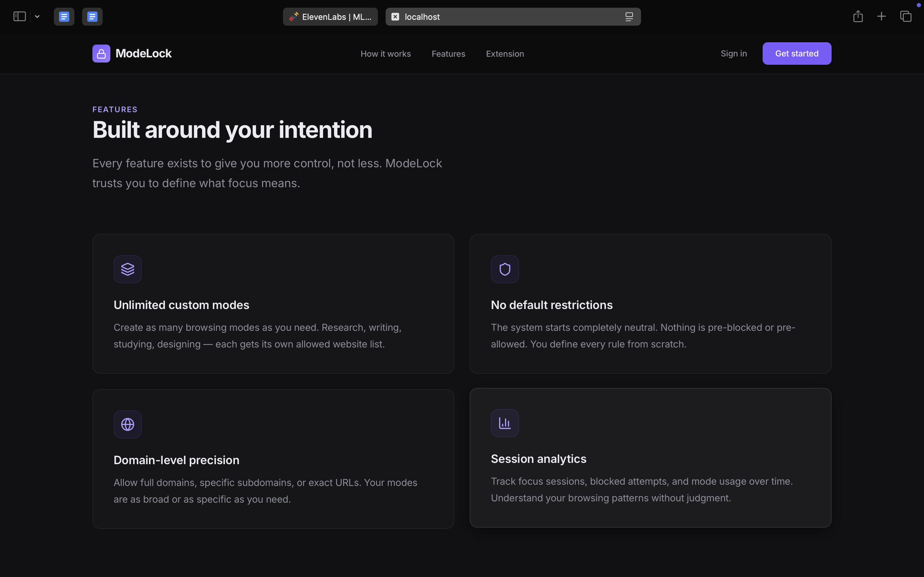Click the globe icon for Domain-level precision
Screen dimensions: 924x577
[127, 424]
